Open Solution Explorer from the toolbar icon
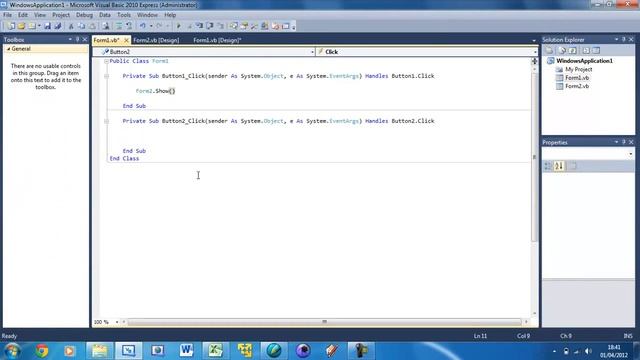The image size is (640, 360). tap(234, 26)
